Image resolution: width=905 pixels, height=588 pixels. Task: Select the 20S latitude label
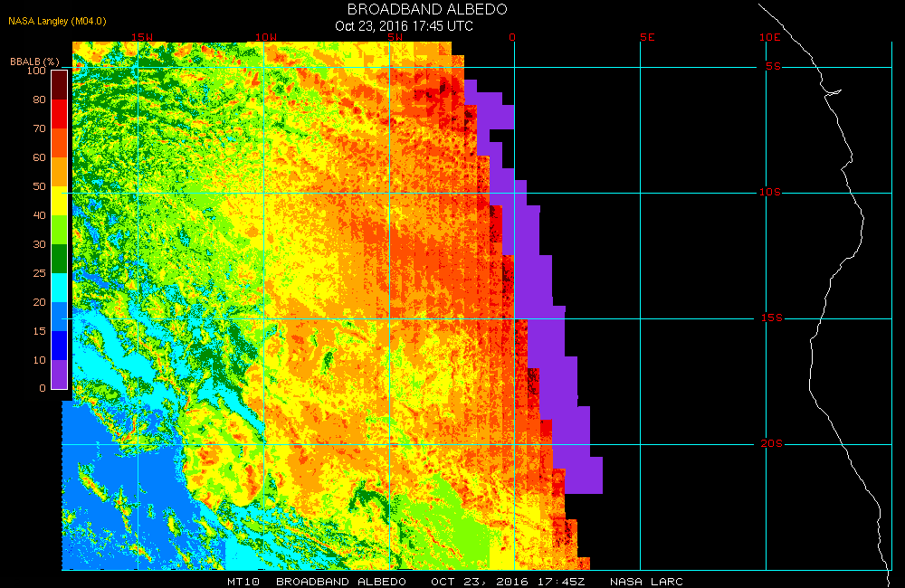(771, 443)
